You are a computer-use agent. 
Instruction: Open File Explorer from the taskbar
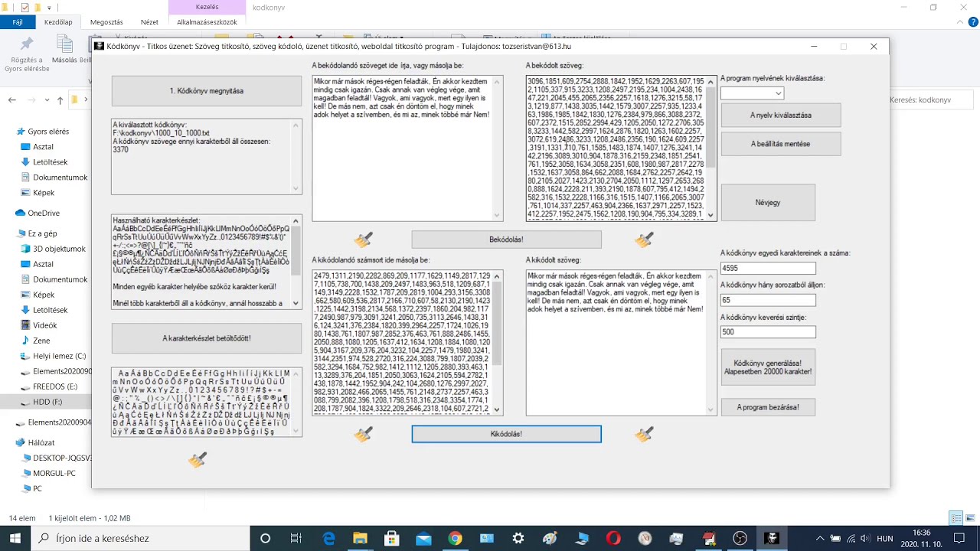360,538
